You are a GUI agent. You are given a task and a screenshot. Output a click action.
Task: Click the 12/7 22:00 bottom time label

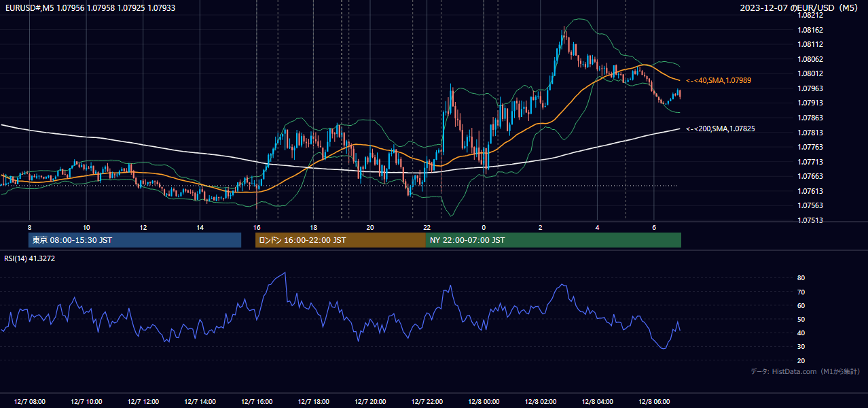pos(427,402)
